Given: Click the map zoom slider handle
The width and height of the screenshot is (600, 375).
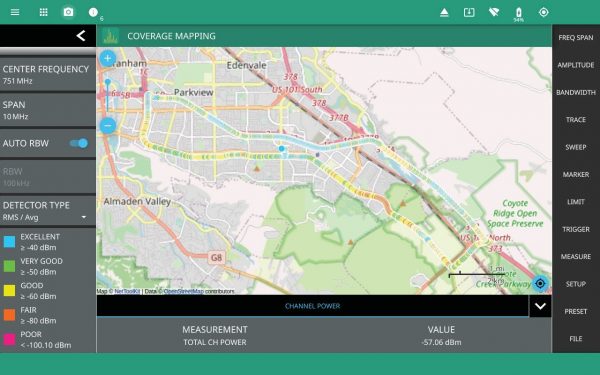Looking at the screenshot, I should (108, 82).
